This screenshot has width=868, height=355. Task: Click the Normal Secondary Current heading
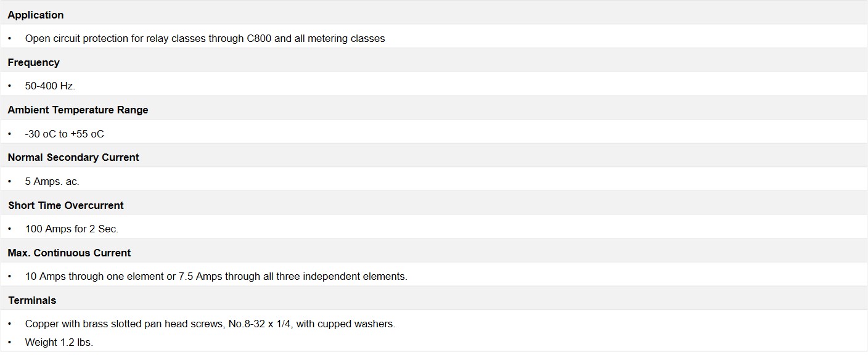(73, 157)
